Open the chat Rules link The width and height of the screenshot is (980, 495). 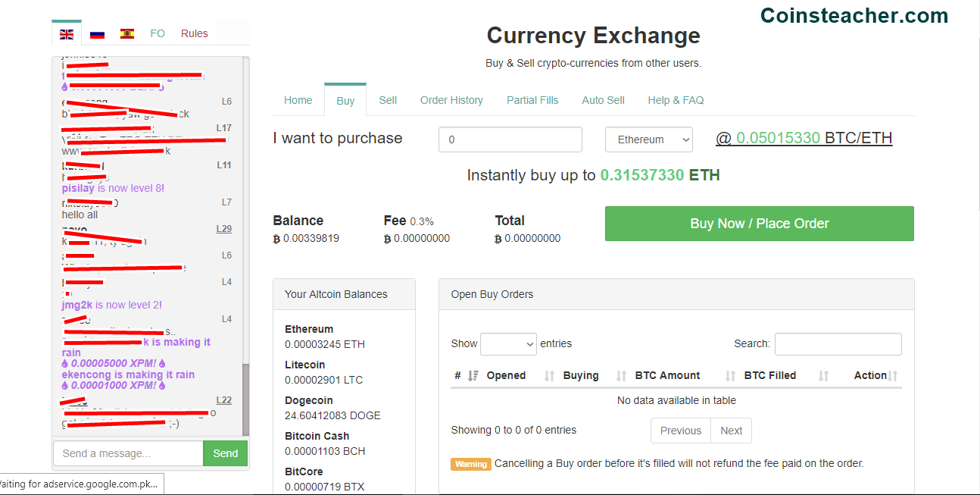pyautogui.click(x=194, y=33)
